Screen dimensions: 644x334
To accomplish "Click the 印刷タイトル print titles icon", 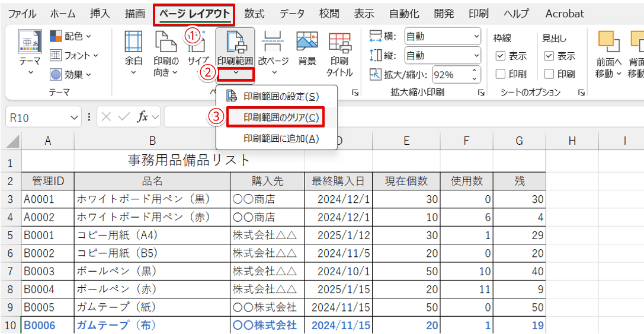I will coord(339,42).
